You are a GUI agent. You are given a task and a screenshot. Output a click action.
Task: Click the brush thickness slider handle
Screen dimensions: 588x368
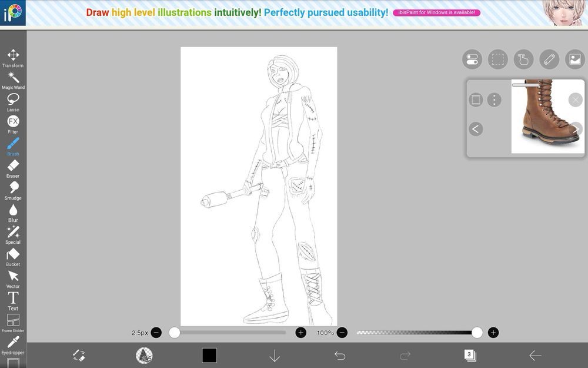(x=175, y=333)
